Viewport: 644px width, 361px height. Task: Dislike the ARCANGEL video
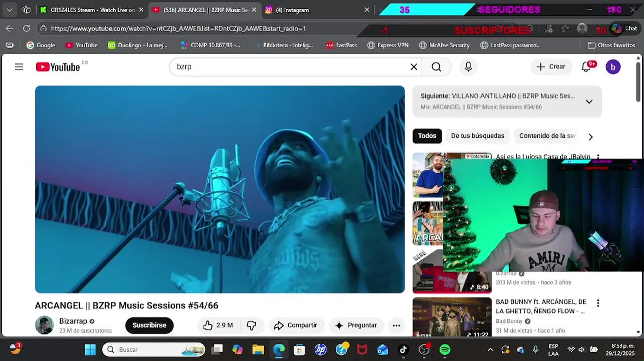coord(252,325)
